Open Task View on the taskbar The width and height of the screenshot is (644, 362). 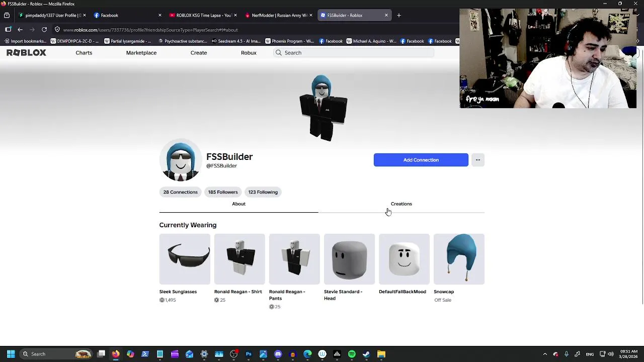coord(101,354)
